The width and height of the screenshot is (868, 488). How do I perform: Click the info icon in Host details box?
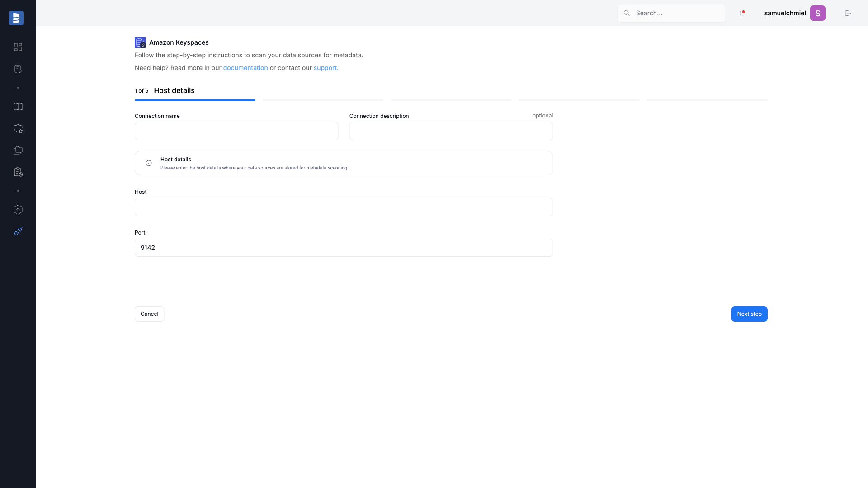coord(149,163)
